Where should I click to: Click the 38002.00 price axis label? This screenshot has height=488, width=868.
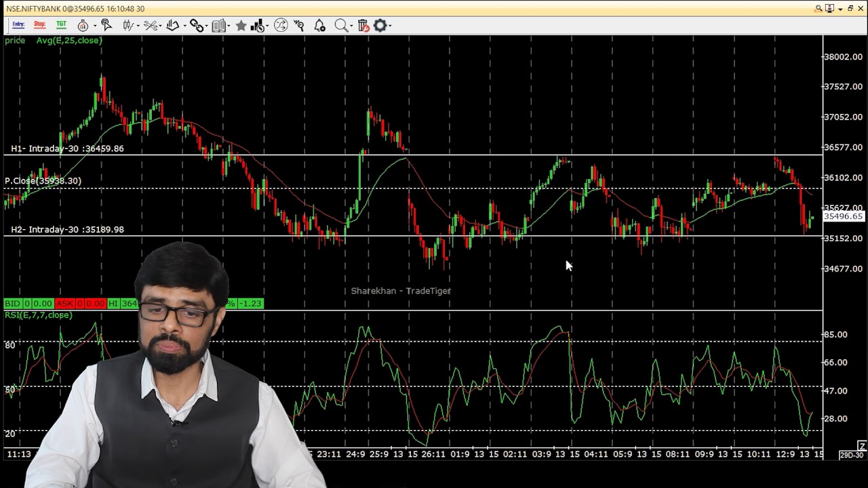(x=844, y=57)
